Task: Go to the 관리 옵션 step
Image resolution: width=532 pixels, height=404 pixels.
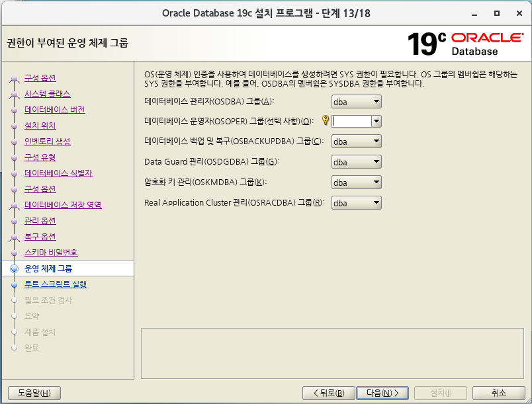Action: pos(40,221)
